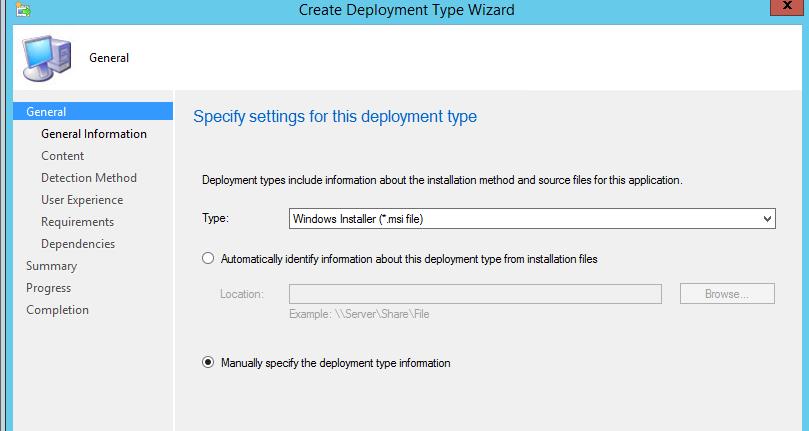
Task: Navigate to Detection Method page
Action: click(x=89, y=178)
